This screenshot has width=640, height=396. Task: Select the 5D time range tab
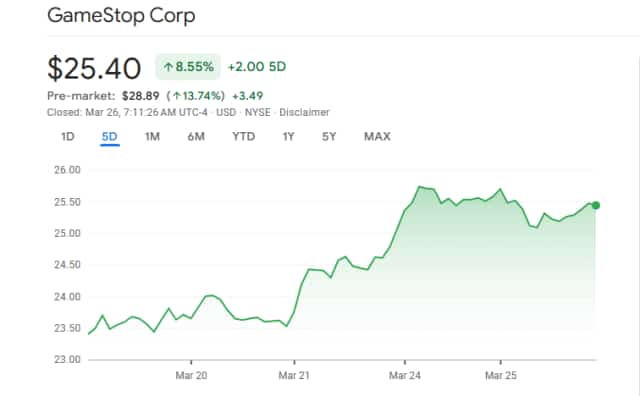click(x=109, y=136)
